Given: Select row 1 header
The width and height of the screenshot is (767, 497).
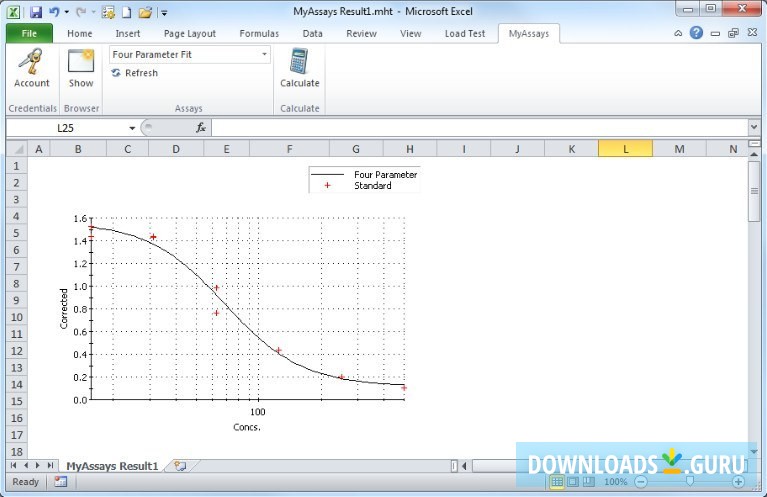Looking at the screenshot, I should pos(17,166).
